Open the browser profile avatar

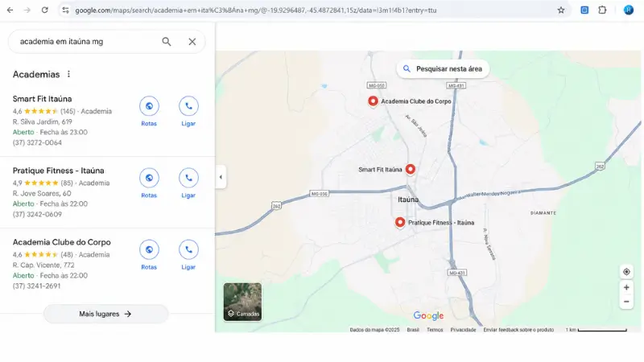pyautogui.click(x=629, y=10)
